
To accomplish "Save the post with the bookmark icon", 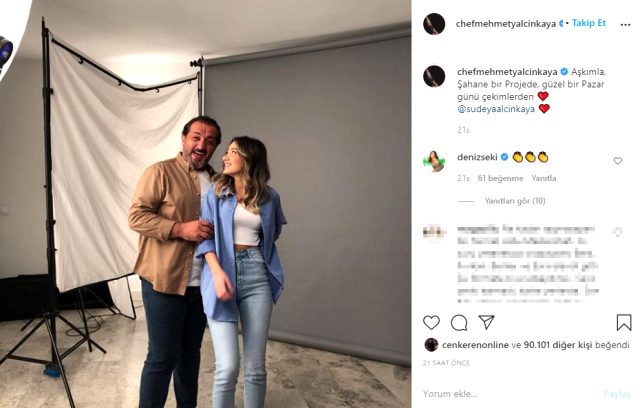I will click(x=624, y=322).
